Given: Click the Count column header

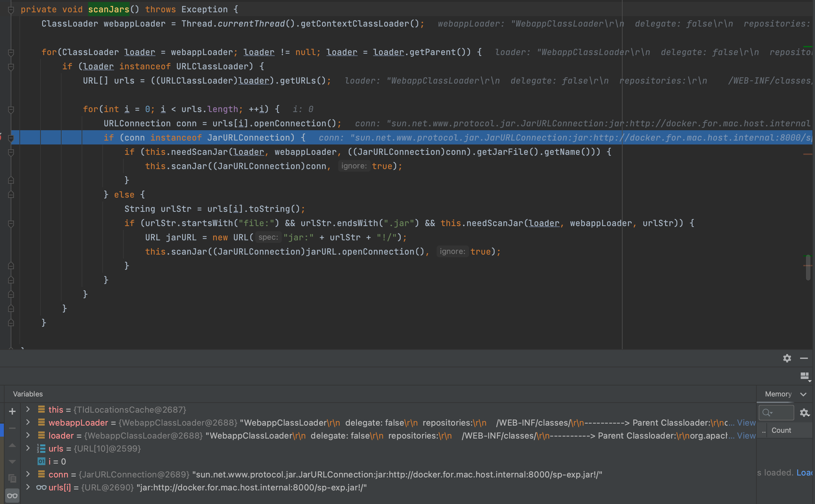Looking at the screenshot, I should pos(781,430).
